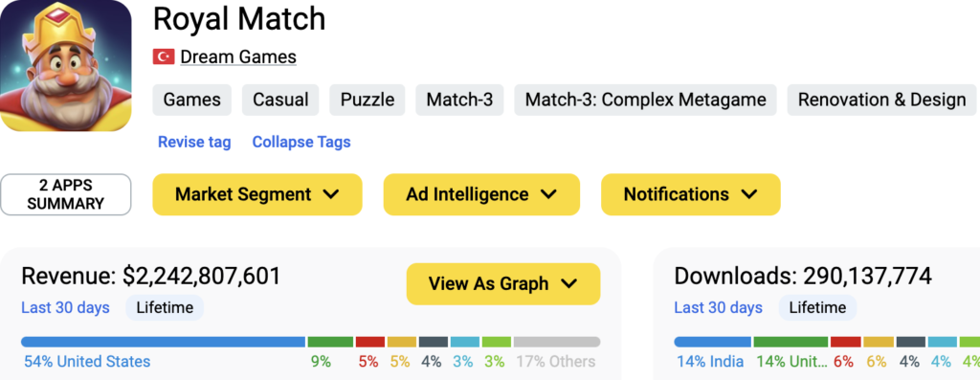Open the Dream Games publisher link
Viewport: 980px width, 380px height.
click(238, 56)
